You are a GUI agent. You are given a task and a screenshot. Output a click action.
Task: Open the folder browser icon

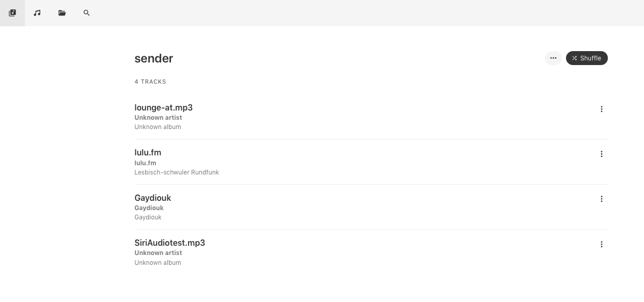pyautogui.click(x=62, y=13)
